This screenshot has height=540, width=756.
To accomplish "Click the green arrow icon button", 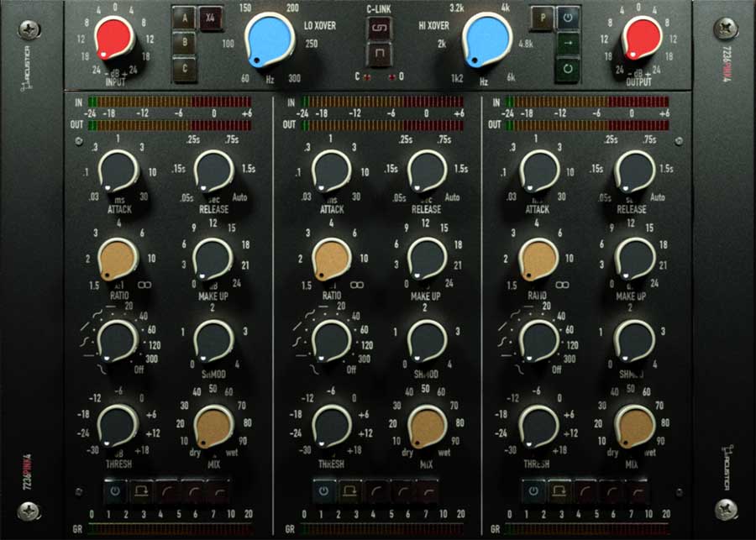I will [x=569, y=43].
